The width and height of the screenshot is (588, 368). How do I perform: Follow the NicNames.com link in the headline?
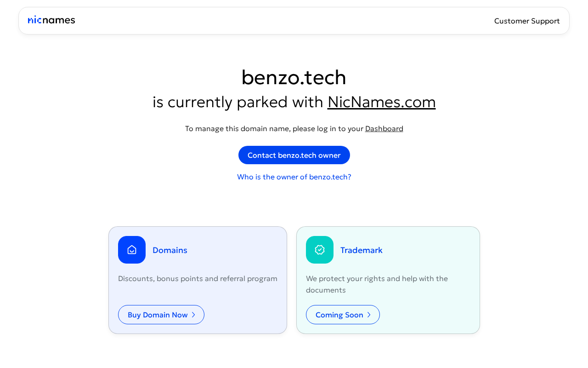381,102
